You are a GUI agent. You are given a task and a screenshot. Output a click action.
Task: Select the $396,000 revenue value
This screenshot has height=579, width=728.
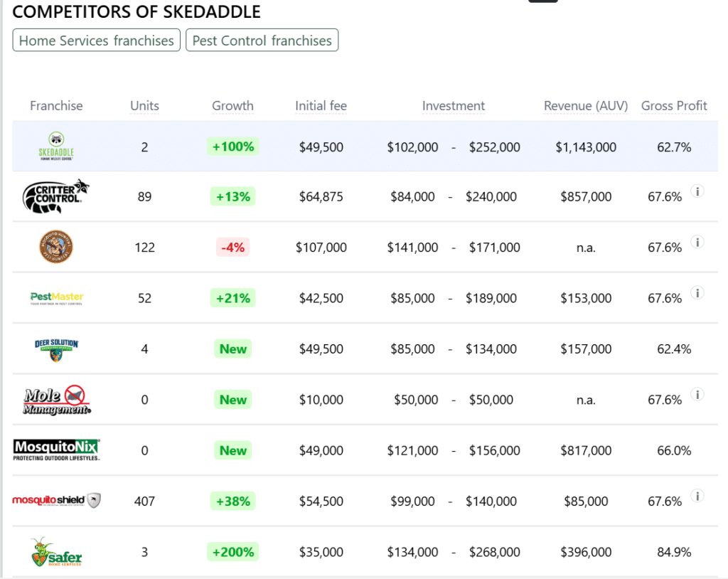586,553
